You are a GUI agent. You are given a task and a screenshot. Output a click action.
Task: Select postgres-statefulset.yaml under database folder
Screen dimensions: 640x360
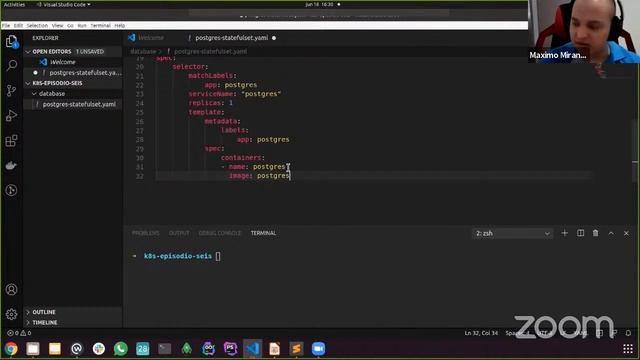point(73,104)
